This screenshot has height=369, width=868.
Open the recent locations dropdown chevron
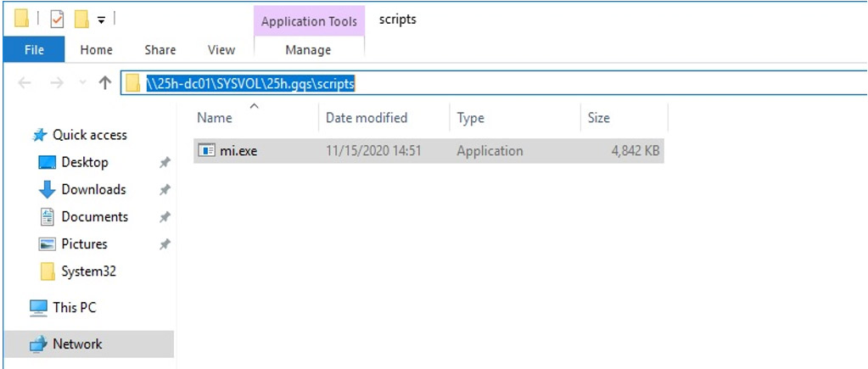82,83
